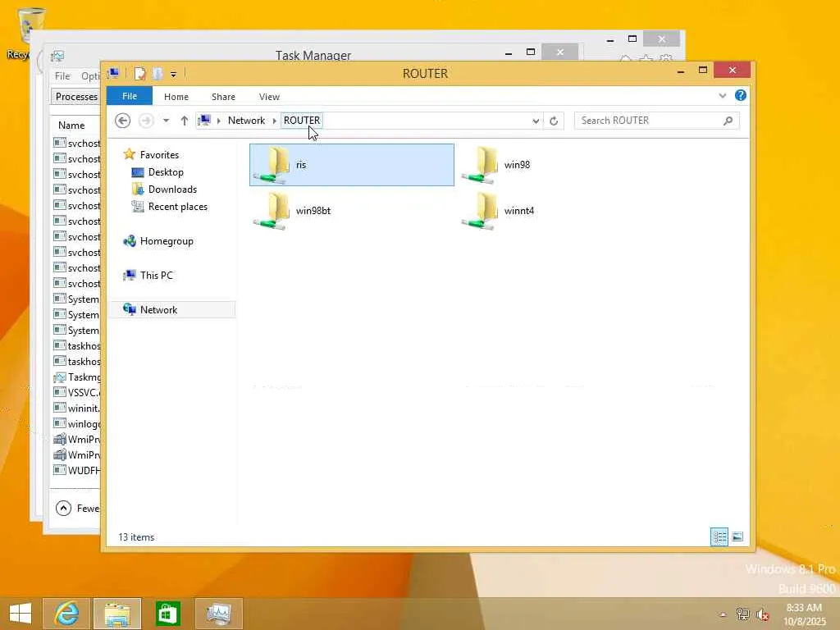The height and width of the screenshot is (630, 840).
Task: Select Homegroup in navigation pane
Action: point(166,241)
